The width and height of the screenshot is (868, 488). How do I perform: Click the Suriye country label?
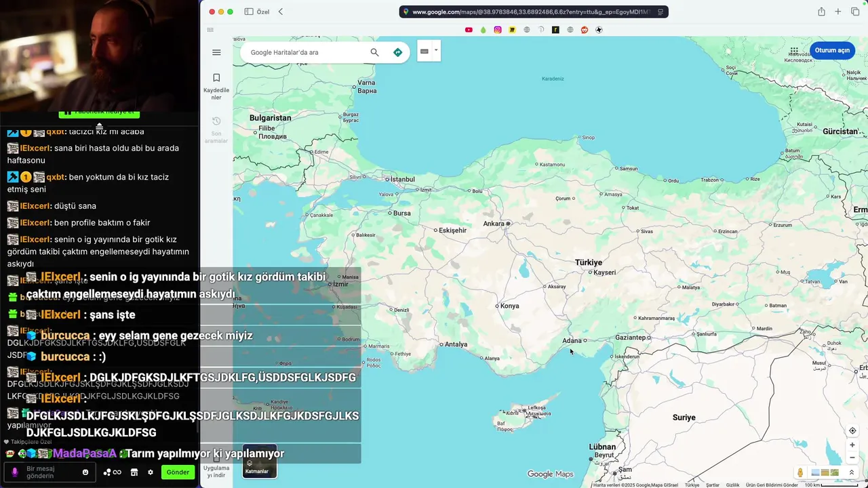[684, 418]
